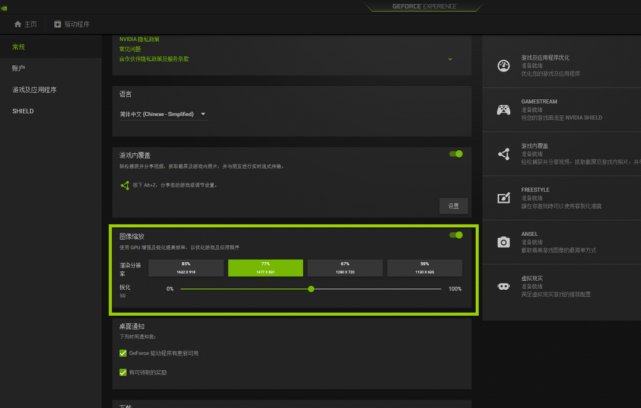This screenshot has width=641, height=408.
Task: Click the NVIDIA logo in the title bar
Action: (4, 8)
